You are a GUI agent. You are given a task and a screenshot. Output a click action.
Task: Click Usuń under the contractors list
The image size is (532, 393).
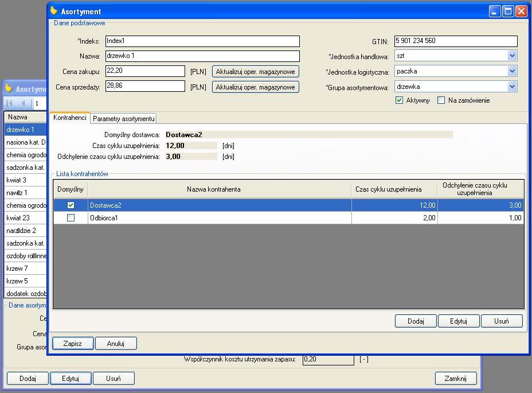pos(502,321)
